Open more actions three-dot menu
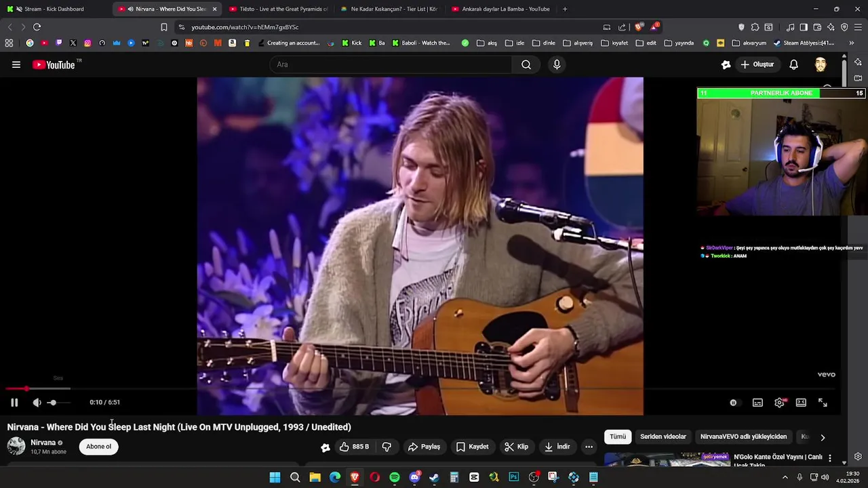Viewport: 868px width, 488px height. pyautogui.click(x=589, y=447)
